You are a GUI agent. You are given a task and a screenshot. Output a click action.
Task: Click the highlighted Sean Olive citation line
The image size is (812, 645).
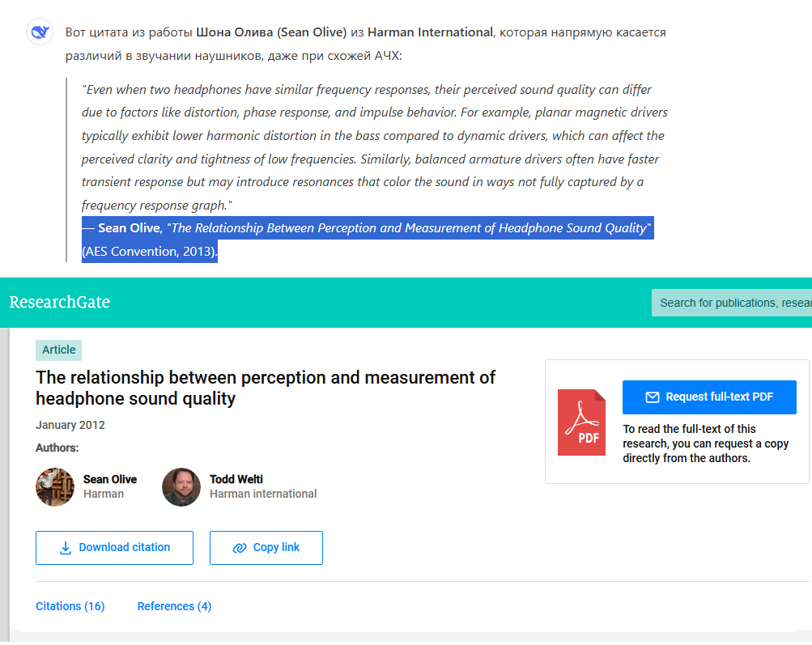point(368,228)
